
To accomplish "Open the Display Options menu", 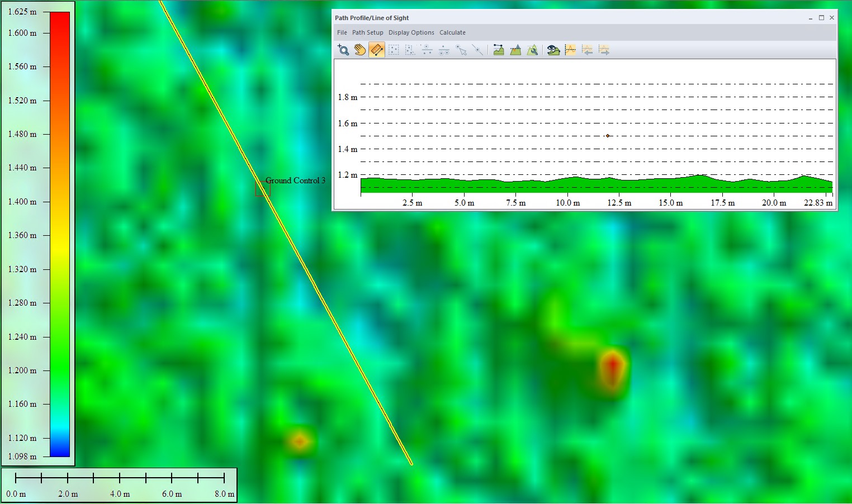I will tap(411, 32).
